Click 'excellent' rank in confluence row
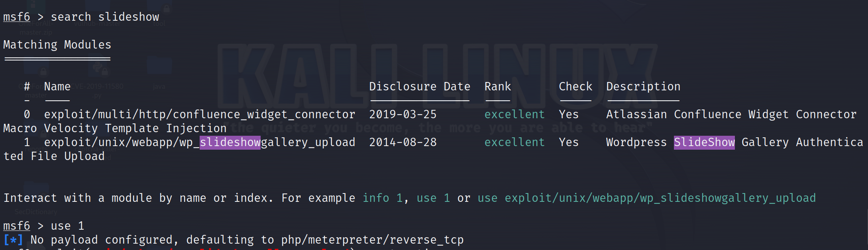Screen dimensions: 868x250 click(515, 114)
